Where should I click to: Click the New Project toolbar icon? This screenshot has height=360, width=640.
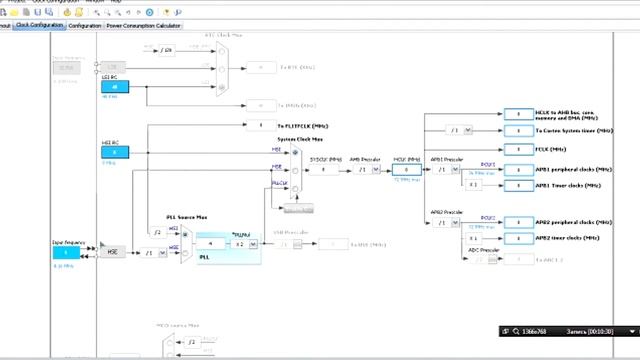[x=3, y=12]
